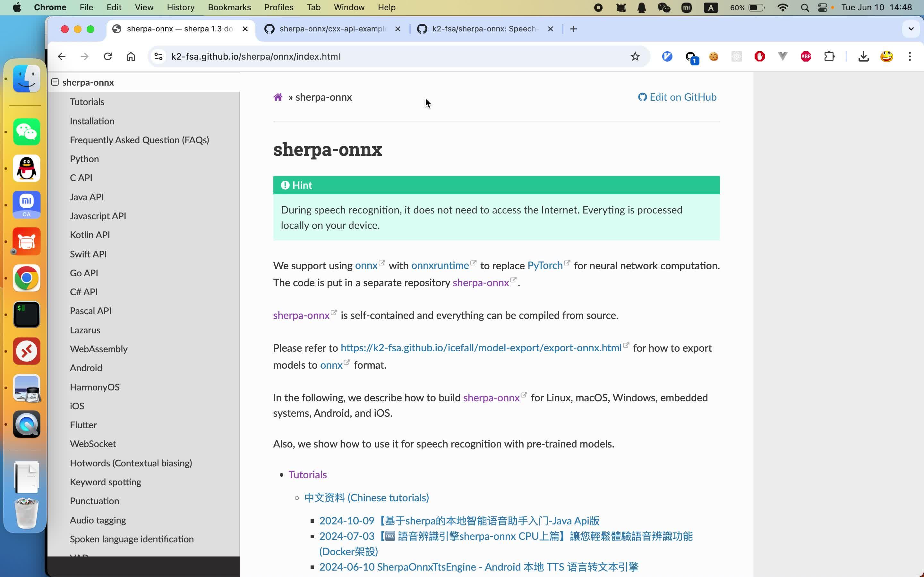Viewport: 924px width, 577px height.
Task: Open the Bookmarks menu
Action: pos(229,7)
